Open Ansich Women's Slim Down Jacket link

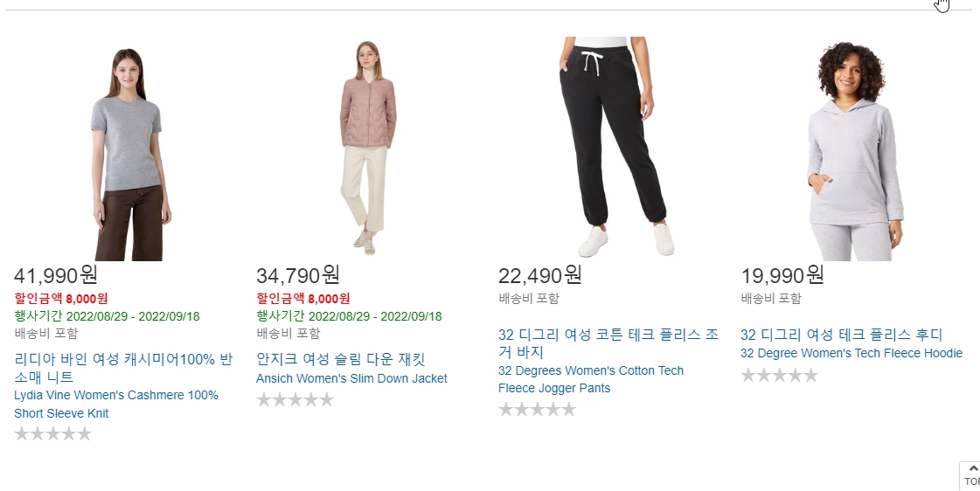point(352,378)
